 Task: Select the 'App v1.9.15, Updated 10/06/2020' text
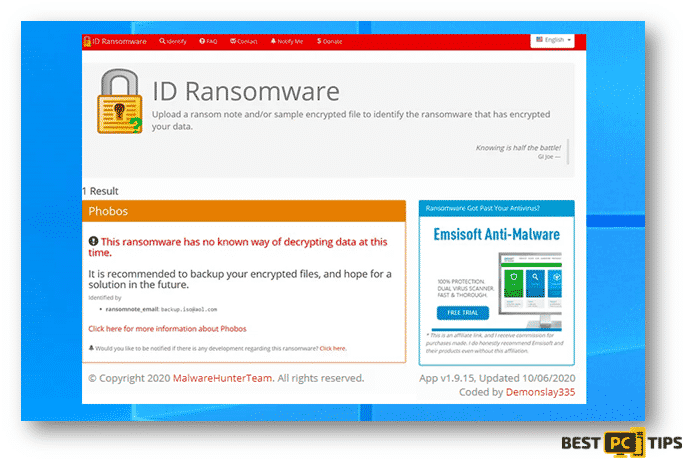click(497, 378)
